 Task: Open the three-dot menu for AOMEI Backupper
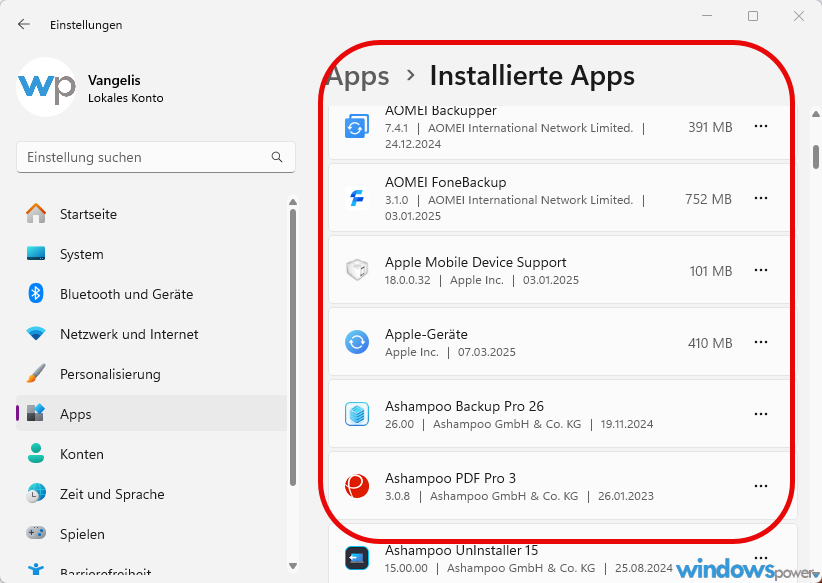point(761,126)
